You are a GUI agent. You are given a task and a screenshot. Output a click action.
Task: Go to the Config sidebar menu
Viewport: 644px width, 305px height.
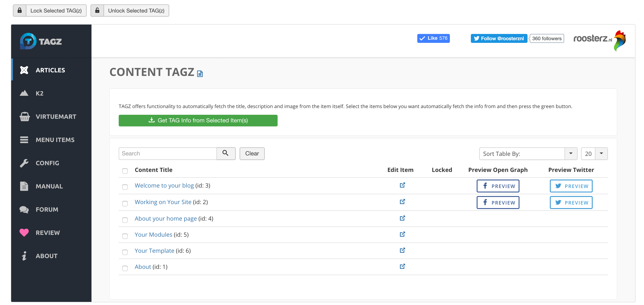click(47, 163)
